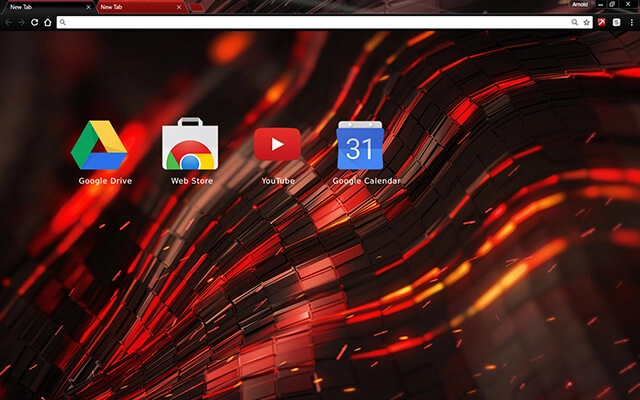This screenshot has width=640, height=400.
Task: Click the Web Store label
Action: 192,181
